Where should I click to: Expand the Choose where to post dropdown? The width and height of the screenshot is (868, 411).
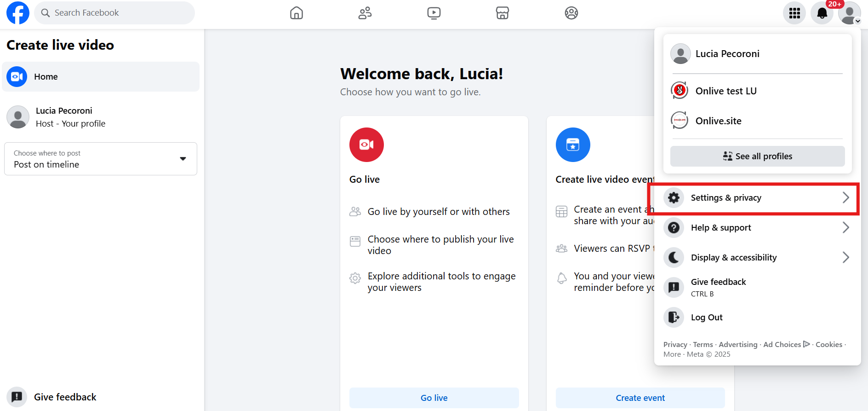point(101,159)
